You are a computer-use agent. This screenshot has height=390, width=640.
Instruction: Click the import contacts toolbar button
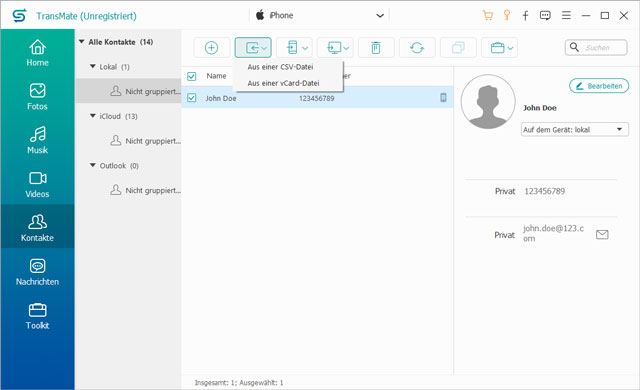pyautogui.click(x=253, y=48)
